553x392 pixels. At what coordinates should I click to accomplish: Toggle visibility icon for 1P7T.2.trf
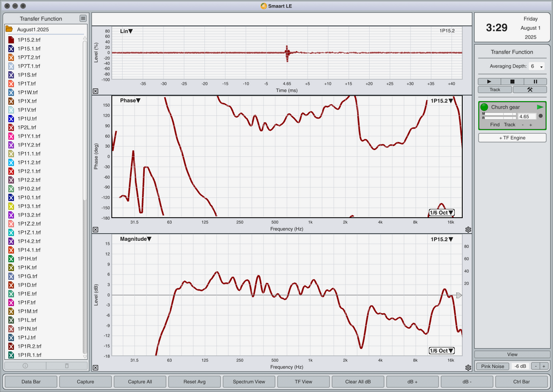pos(11,57)
